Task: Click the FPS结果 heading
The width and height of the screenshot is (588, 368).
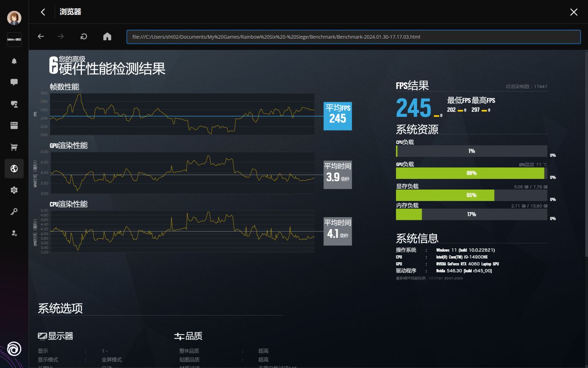Action: [413, 86]
